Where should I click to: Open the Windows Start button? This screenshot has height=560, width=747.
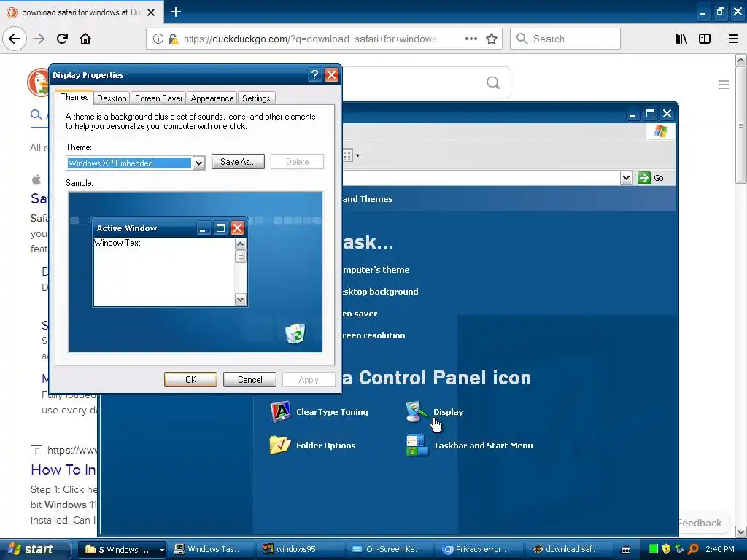click(x=35, y=549)
